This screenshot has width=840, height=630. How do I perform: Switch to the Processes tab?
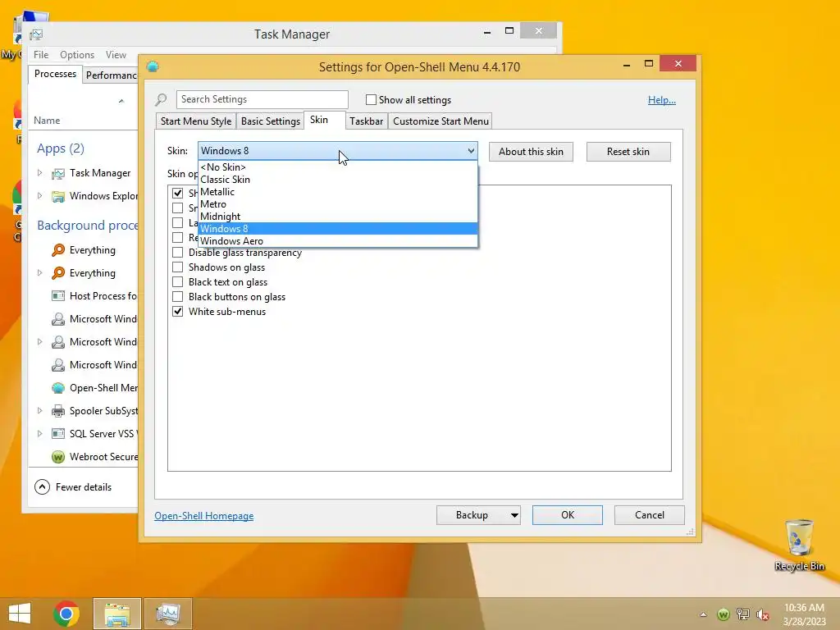click(55, 74)
